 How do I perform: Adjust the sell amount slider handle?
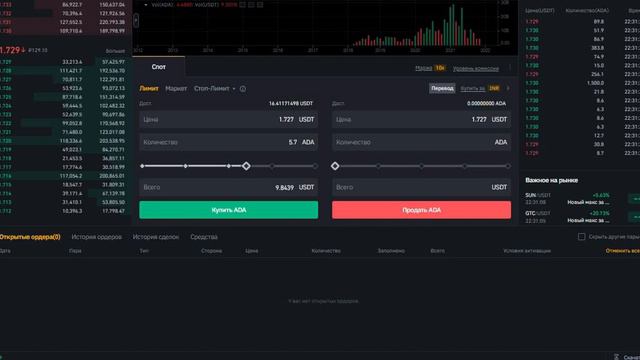click(x=335, y=166)
